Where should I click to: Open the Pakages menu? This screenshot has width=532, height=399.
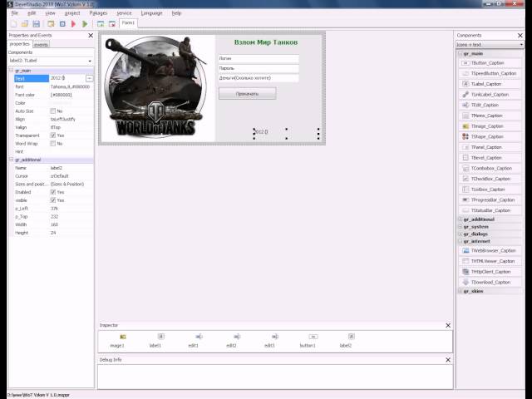point(98,13)
